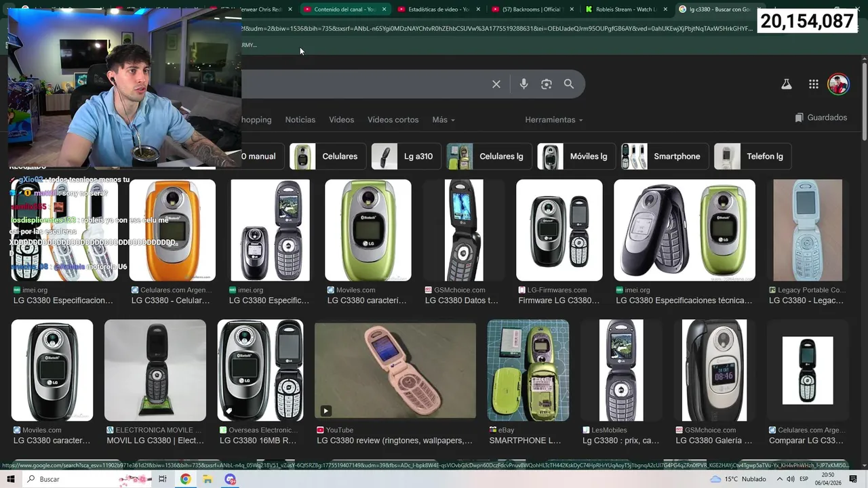868x488 pixels.
Task: Open link 'LG C3380 : prix, ca...'
Action: coord(621,441)
